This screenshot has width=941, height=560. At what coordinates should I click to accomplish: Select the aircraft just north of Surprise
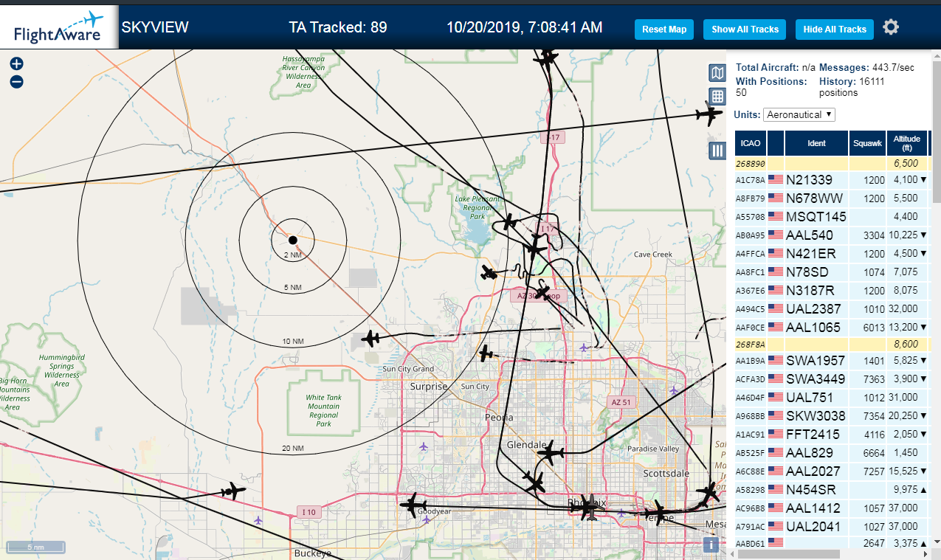(486, 354)
